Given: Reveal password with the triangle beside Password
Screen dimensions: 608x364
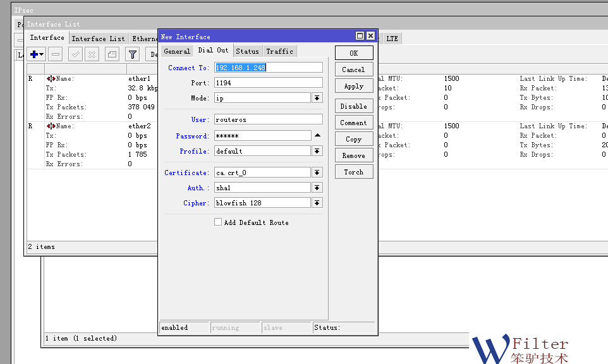Looking at the screenshot, I should click(318, 135).
